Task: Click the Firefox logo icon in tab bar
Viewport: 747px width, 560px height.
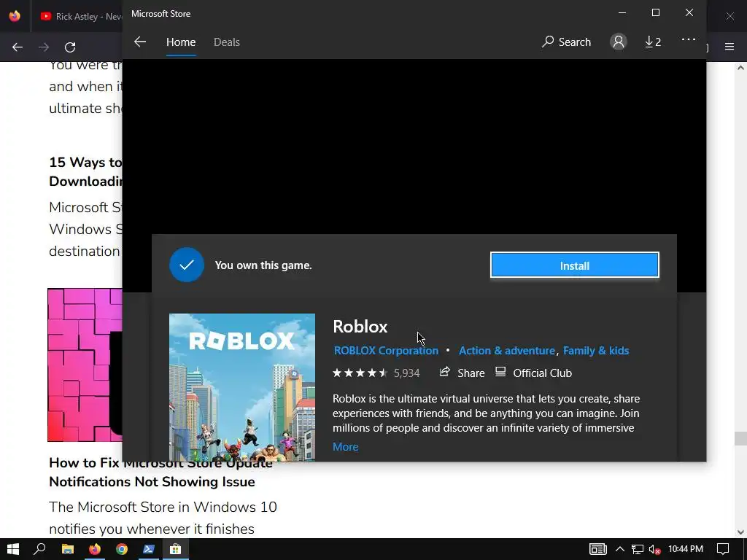Action: coord(15,16)
